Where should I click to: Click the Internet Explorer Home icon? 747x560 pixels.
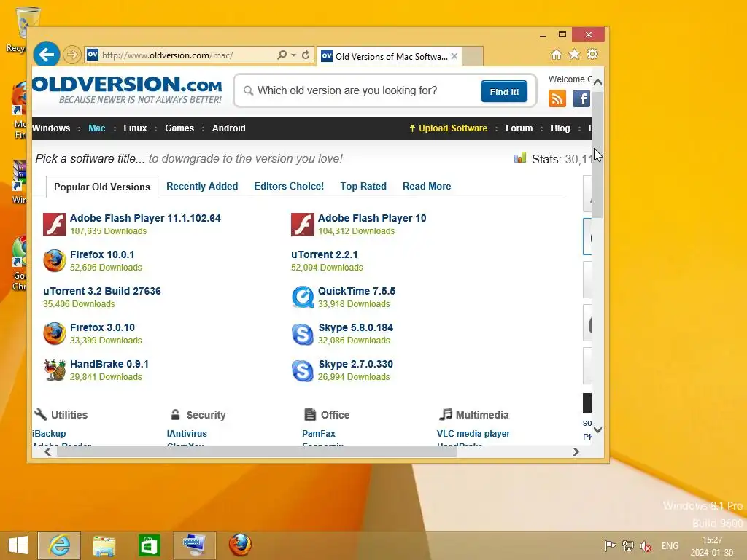pos(556,54)
